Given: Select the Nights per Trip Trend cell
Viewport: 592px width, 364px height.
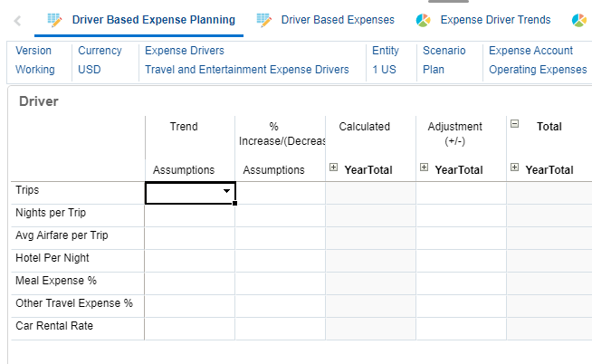Looking at the screenshot, I should (x=190, y=216).
